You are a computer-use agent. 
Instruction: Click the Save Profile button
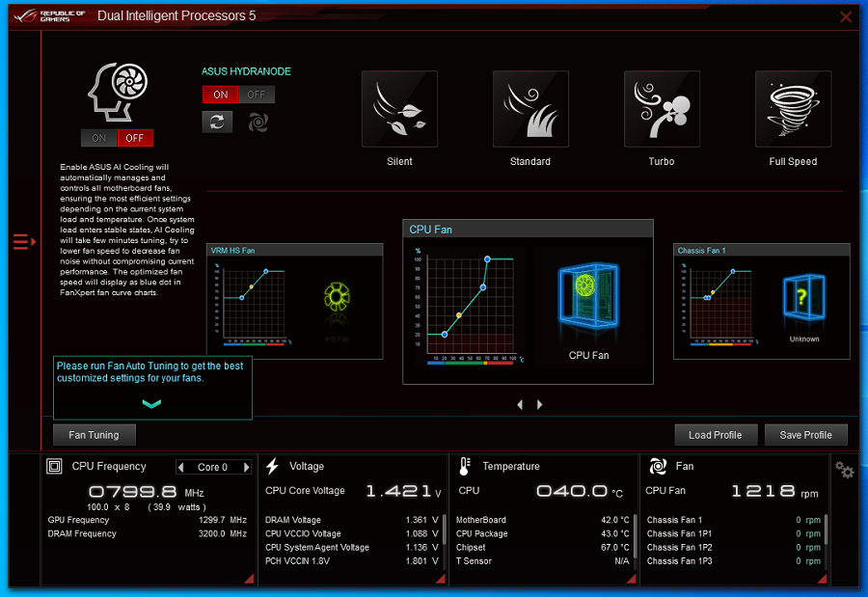point(805,435)
